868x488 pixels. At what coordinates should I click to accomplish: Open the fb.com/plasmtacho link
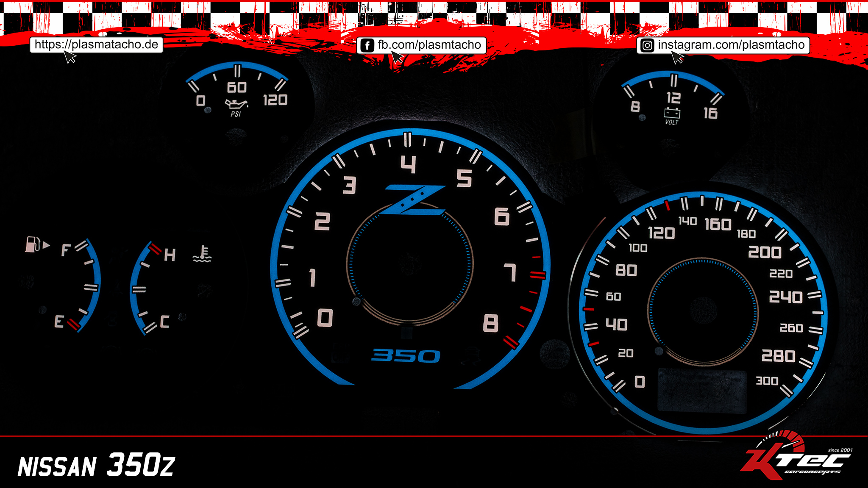pos(421,45)
